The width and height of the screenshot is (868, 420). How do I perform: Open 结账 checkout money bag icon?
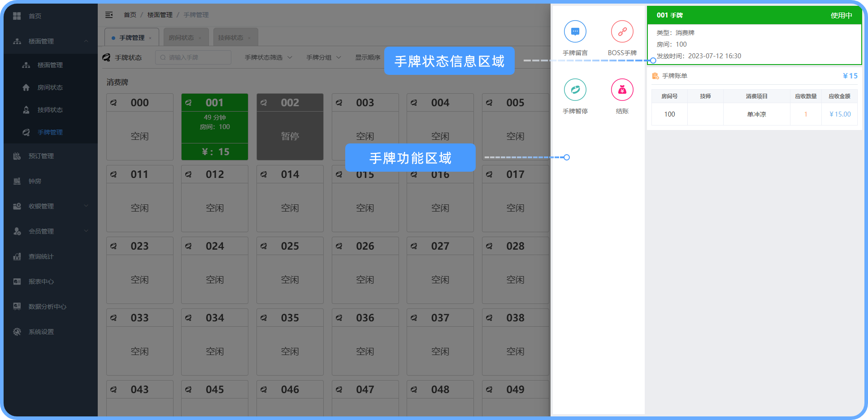coord(622,90)
